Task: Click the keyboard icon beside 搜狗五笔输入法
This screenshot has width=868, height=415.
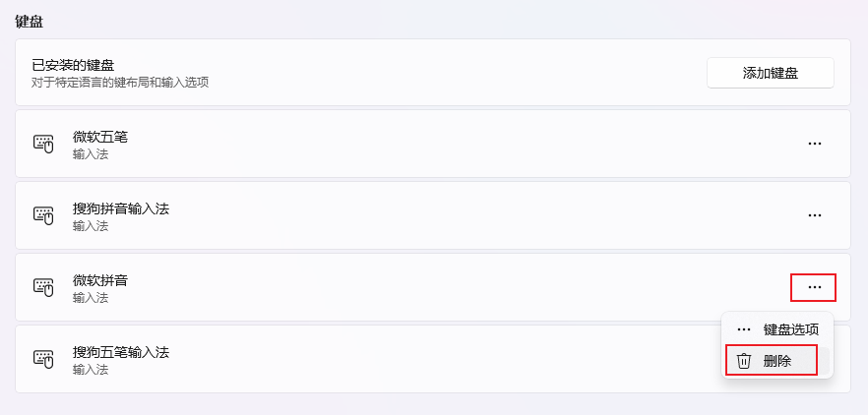Action: tap(43, 359)
